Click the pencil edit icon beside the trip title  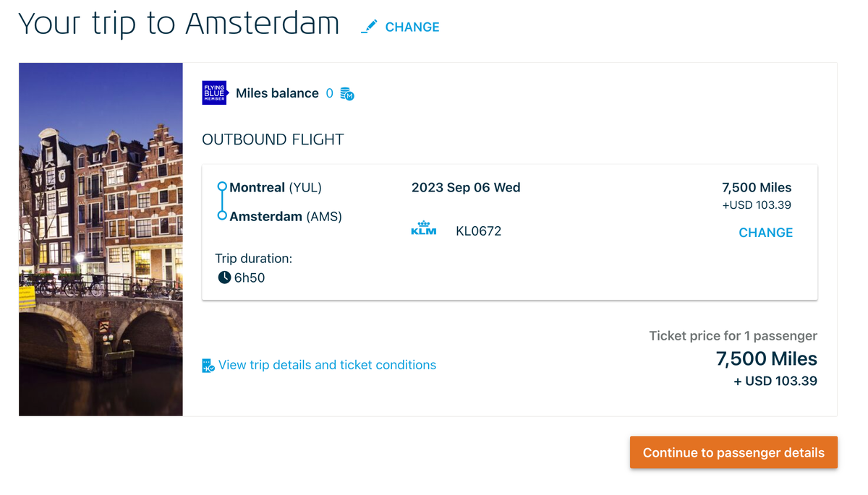[x=370, y=25]
